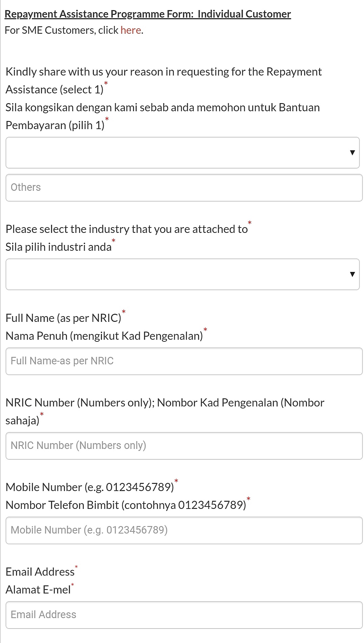
Task: Click the "Alamat E-mel" label text
Action: [x=38, y=590]
